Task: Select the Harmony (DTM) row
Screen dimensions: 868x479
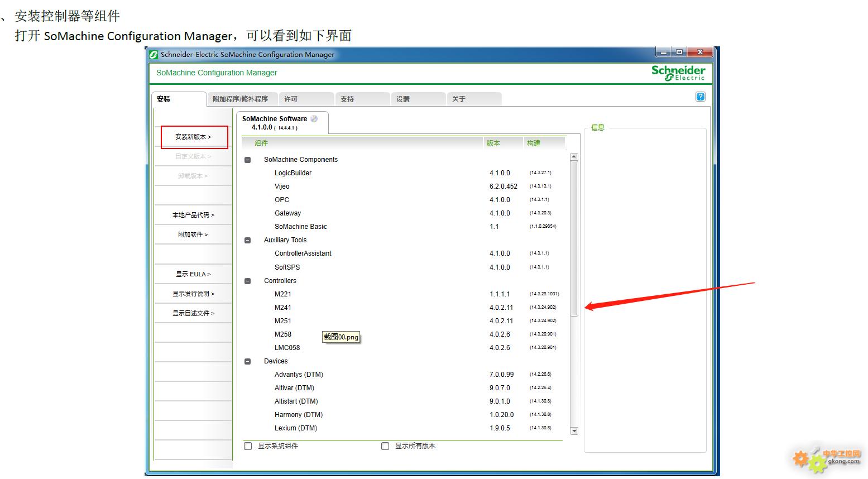Action: [x=406, y=415]
